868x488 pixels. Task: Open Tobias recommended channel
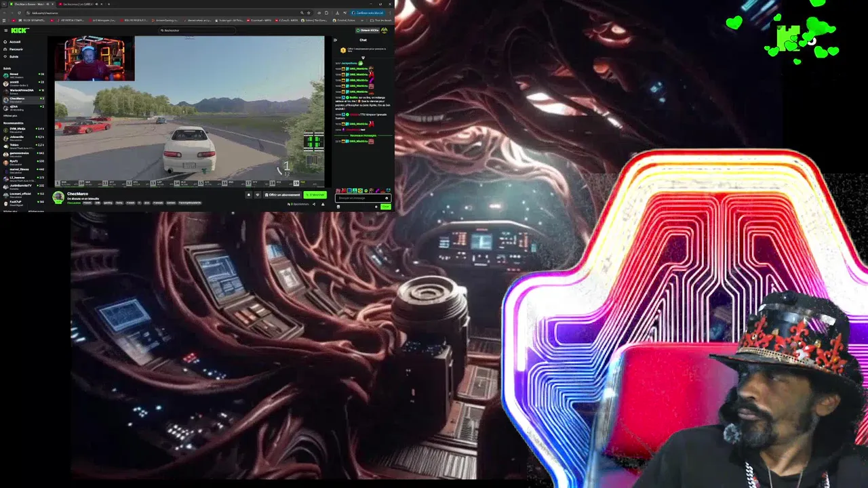click(x=24, y=146)
